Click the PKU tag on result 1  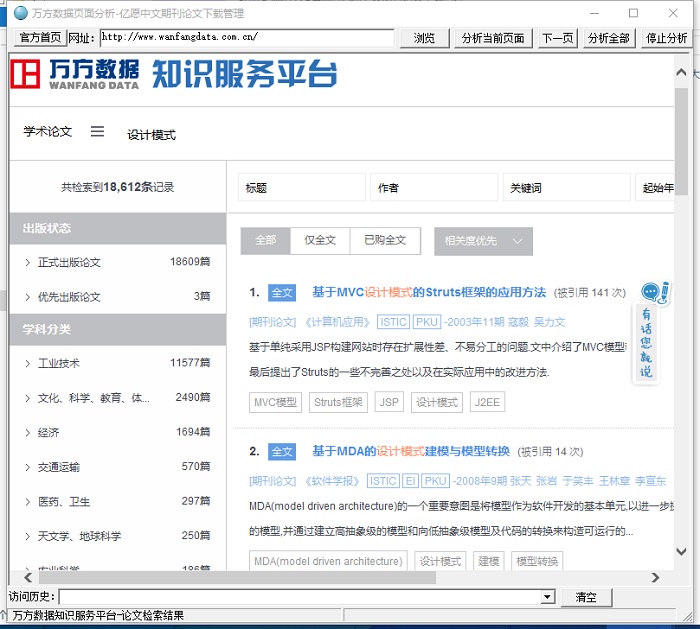pyautogui.click(x=427, y=322)
